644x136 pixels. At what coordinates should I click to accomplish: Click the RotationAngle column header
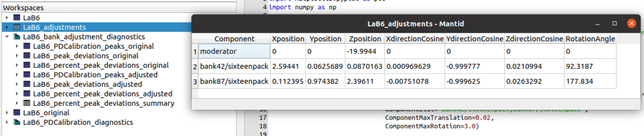click(590, 39)
